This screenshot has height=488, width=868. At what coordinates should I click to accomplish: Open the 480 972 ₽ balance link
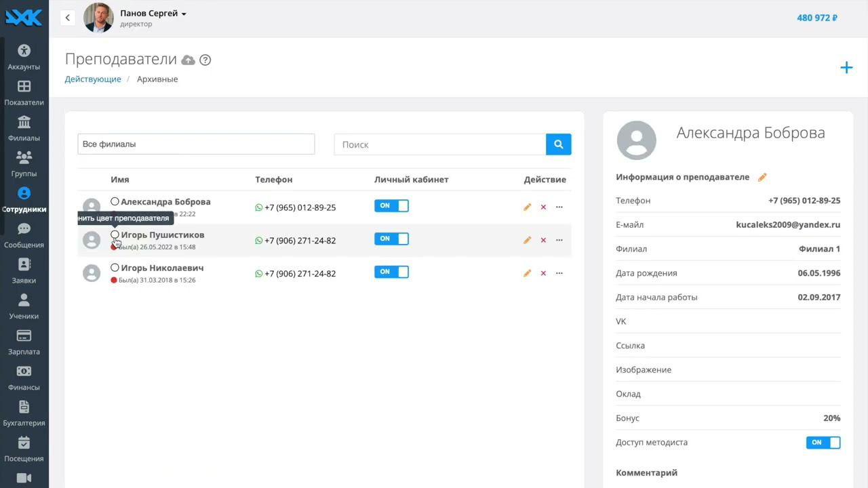coord(817,18)
